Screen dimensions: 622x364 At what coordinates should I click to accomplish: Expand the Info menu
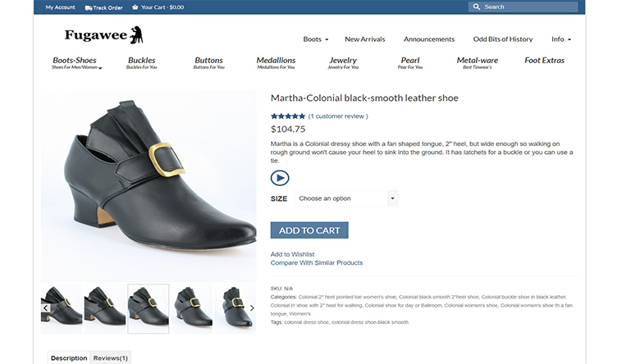tap(561, 39)
